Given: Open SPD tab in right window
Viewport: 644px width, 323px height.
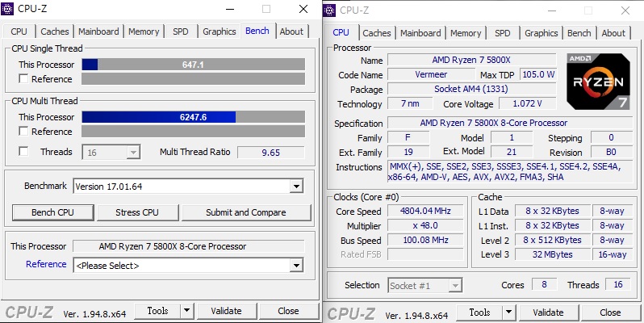Looking at the screenshot, I should pos(503,33).
